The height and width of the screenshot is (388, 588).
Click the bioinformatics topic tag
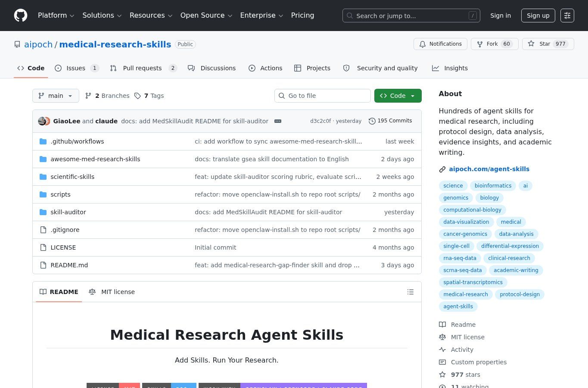coord(493,186)
